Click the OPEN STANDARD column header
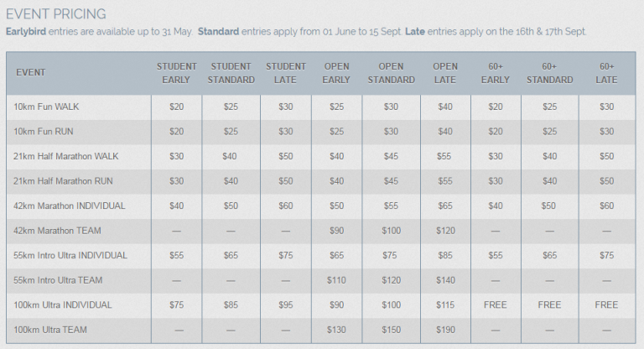 point(391,73)
